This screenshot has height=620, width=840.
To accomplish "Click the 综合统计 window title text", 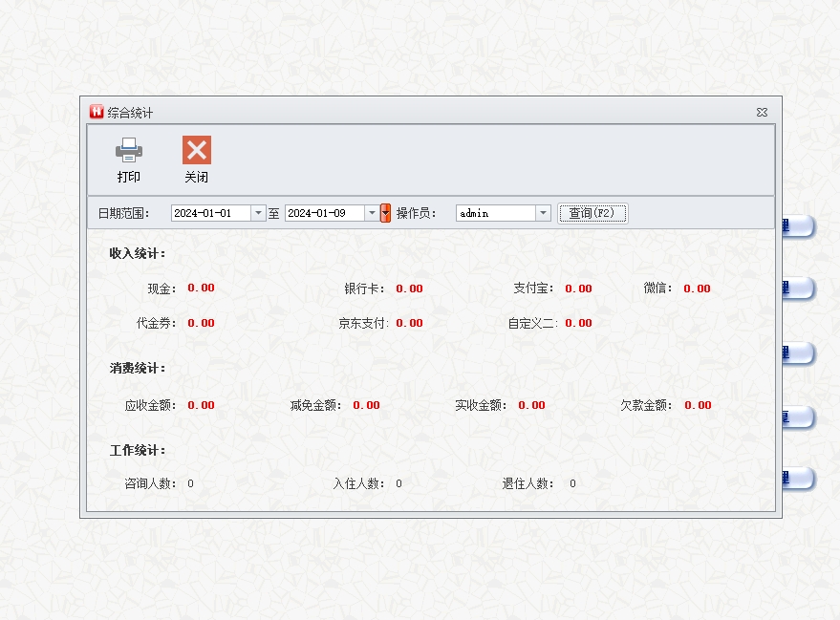I will [130, 113].
